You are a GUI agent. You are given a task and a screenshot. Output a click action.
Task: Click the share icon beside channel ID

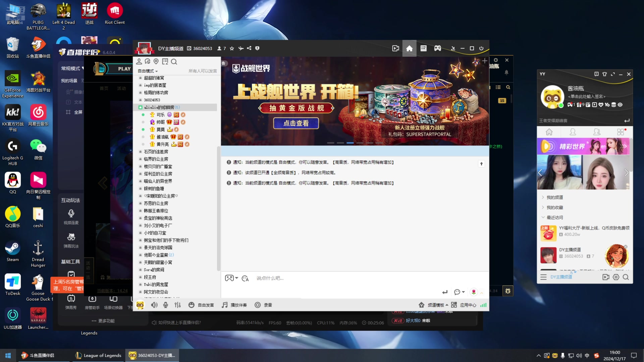(x=249, y=48)
